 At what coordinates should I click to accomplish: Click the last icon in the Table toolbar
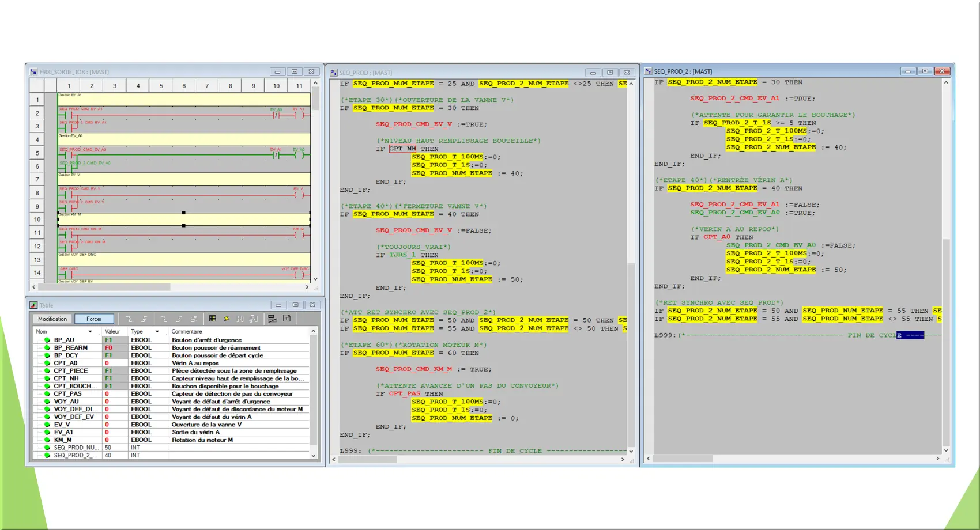click(287, 319)
